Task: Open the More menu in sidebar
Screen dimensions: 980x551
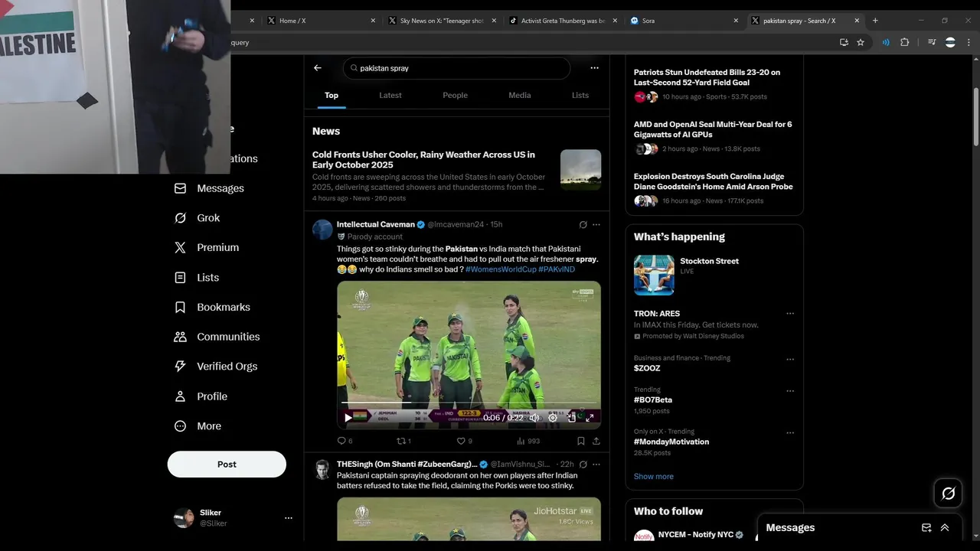Action: click(x=198, y=426)
